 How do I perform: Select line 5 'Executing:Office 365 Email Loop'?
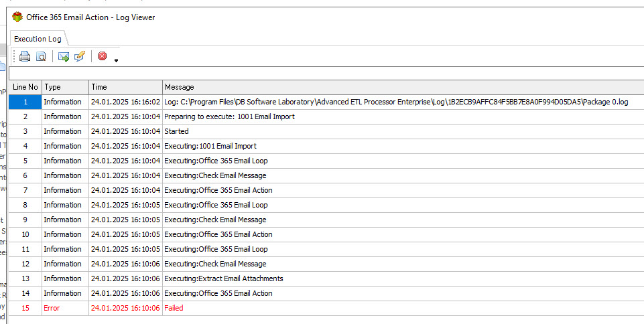click(216, 161)
